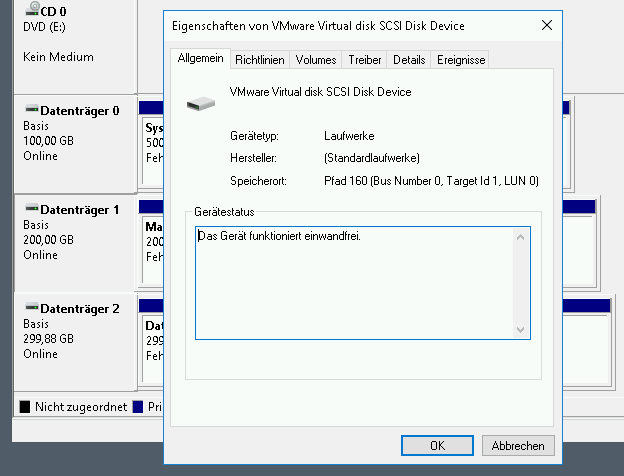624x476 pixels.
Task: Show the Ereignisse tab
Action: [460, 60]
